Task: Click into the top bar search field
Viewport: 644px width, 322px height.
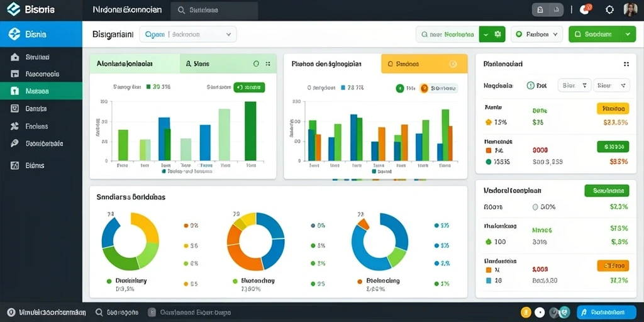Action: pos(214,10)
